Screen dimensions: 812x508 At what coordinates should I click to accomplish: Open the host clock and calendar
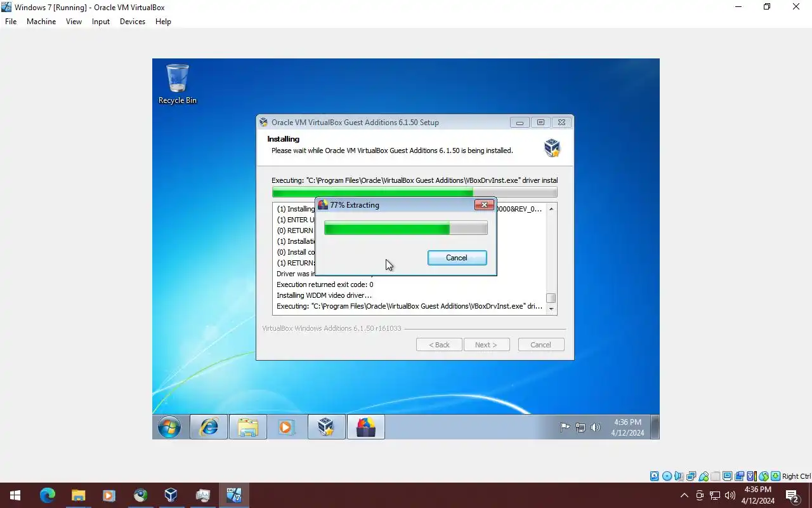[x=757, y=495]
